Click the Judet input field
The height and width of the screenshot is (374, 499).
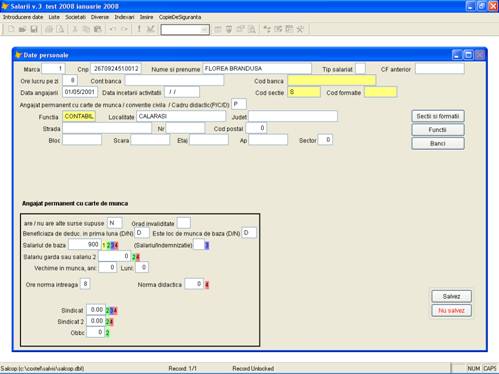(x=293, y=116)
